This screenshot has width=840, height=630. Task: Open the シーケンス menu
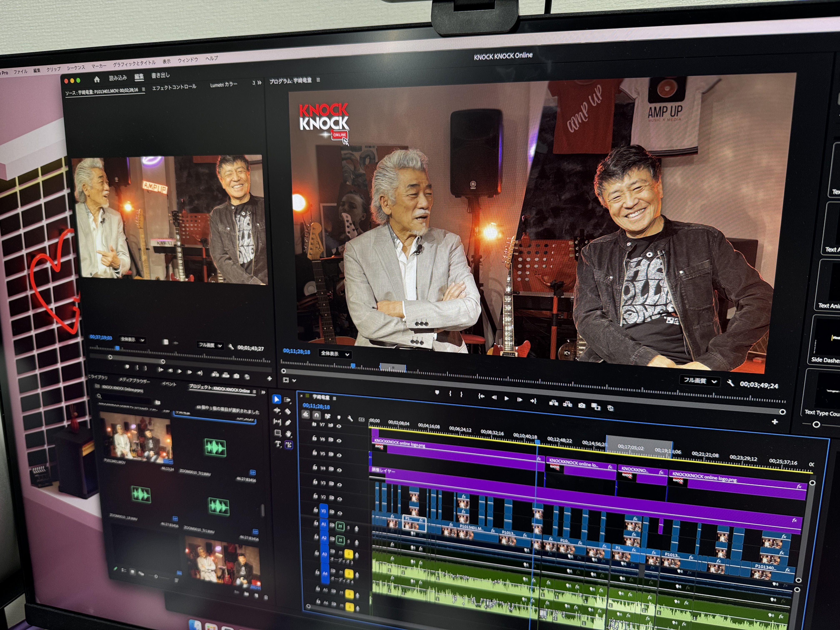(76, 67)
